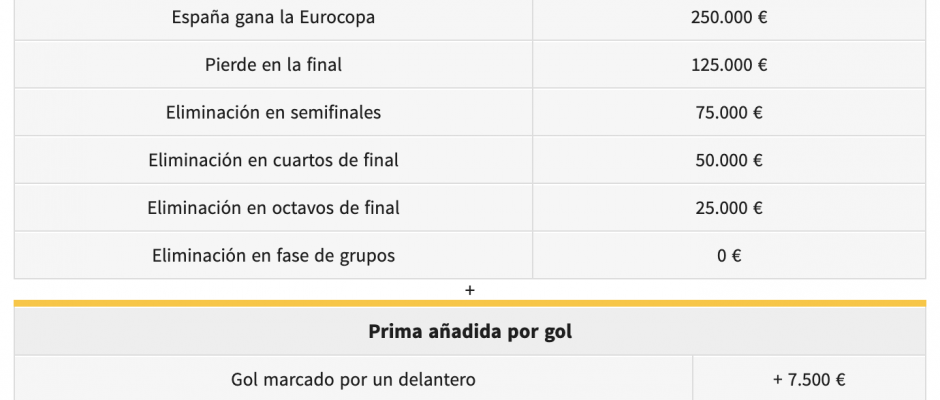
Task: Click the 'Eliminación en cuartos de final' label
Action: tap(273, 160)
